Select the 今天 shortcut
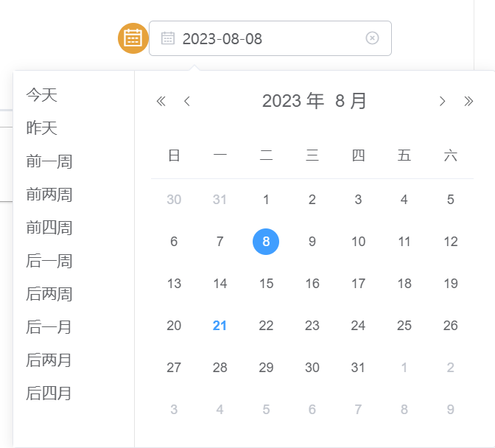Image resolution: width=495 pixels, height=448 pixels. click(42, 95)
